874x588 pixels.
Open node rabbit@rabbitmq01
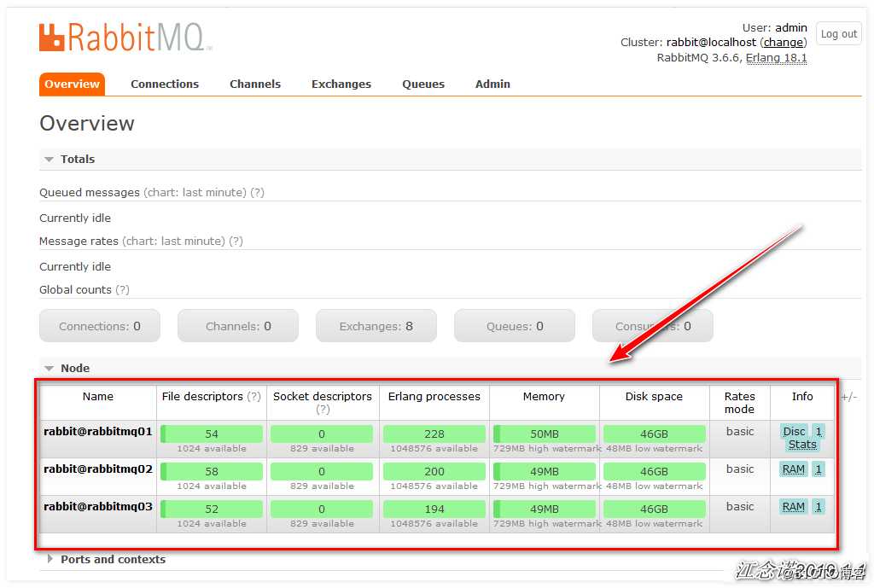[98, 432]
